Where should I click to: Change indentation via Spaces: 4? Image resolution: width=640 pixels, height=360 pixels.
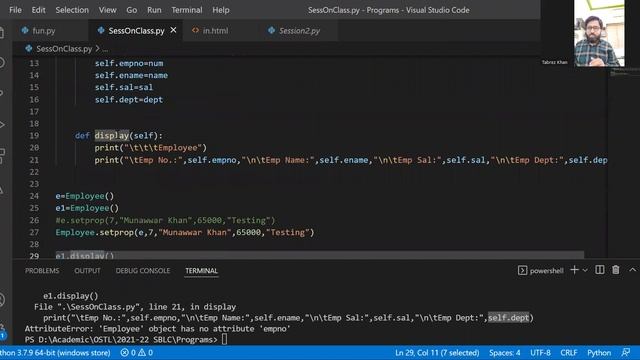[504, 353]
